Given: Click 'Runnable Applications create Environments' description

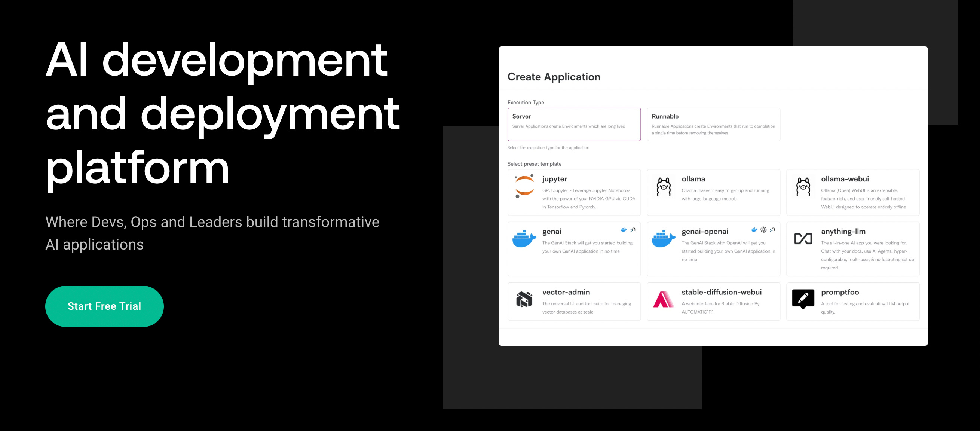Looking at the screenshot, I should tap(713, 130).
